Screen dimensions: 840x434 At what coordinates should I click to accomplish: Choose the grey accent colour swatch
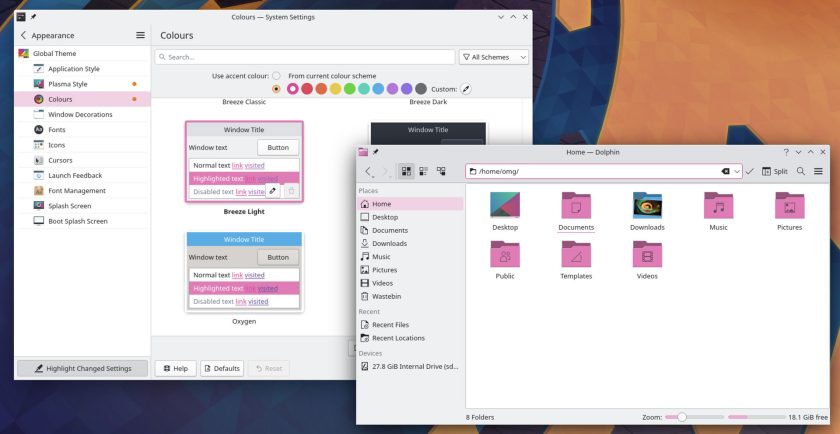pos(421,89)
